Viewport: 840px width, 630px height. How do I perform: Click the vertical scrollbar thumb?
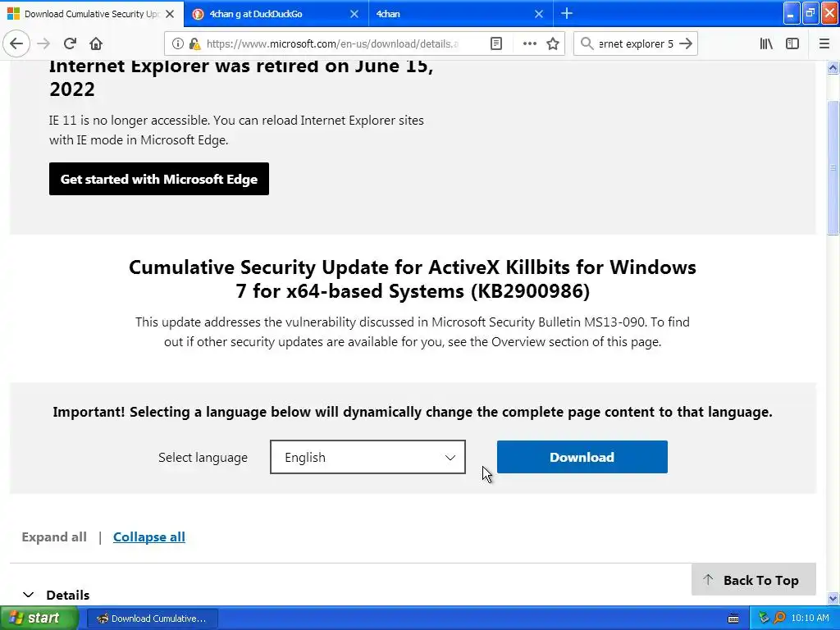[833, 167]
